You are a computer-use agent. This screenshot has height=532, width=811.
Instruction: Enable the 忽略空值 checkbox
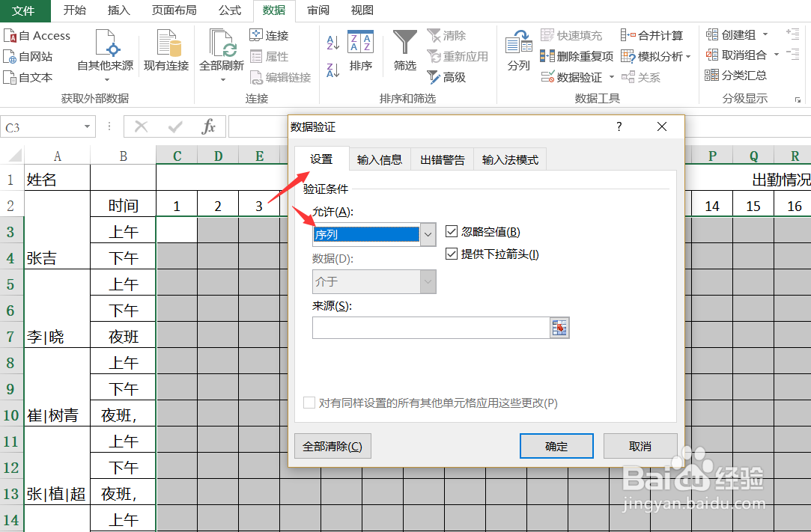point(452,230)
